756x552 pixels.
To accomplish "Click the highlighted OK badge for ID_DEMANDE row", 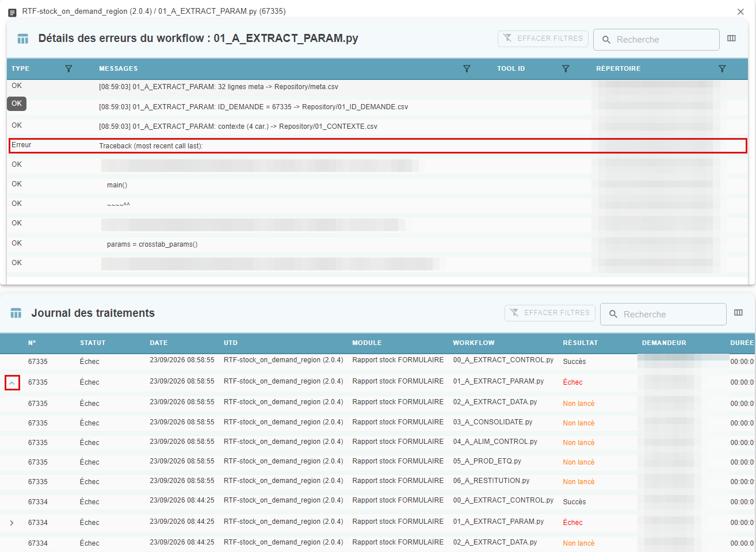I will click(17, 104).
